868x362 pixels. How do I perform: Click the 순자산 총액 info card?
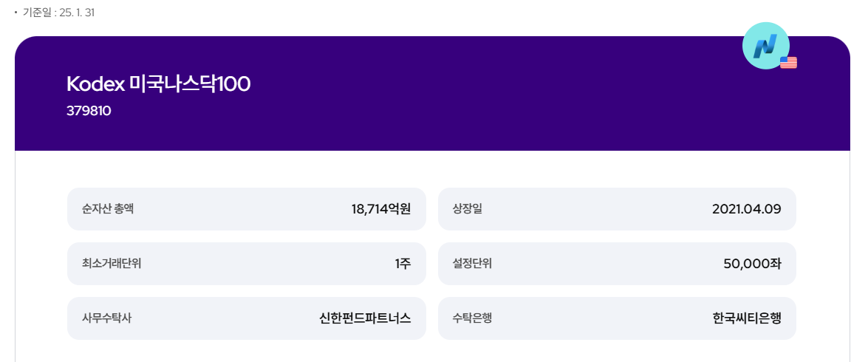(246, 209)
